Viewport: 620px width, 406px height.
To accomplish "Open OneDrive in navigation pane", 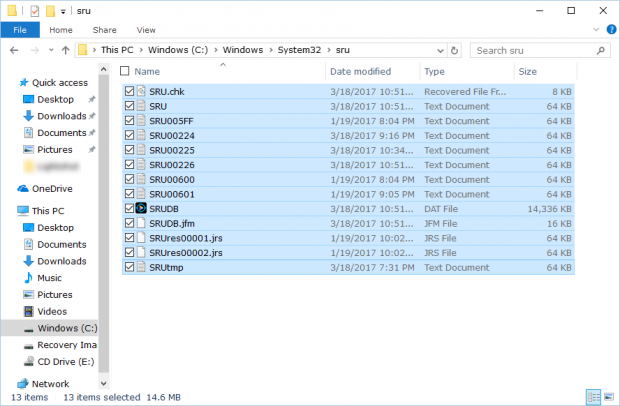I will 52,189.
